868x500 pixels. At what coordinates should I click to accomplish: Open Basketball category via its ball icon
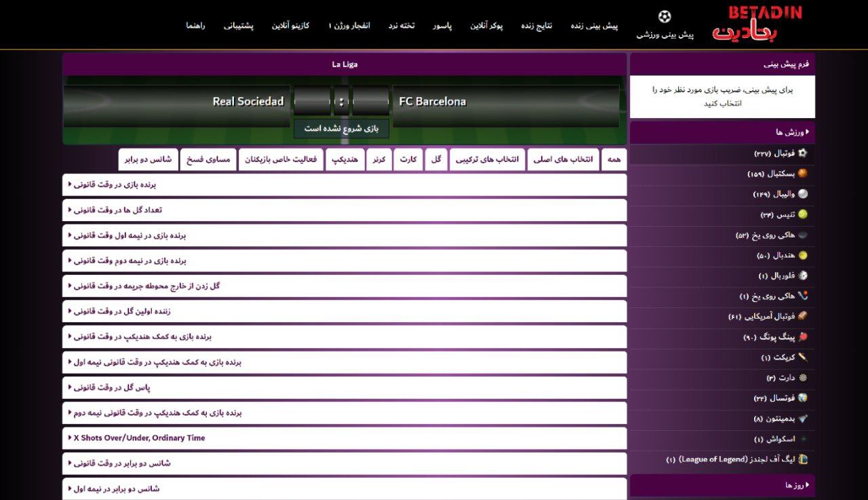click(803, 173)
